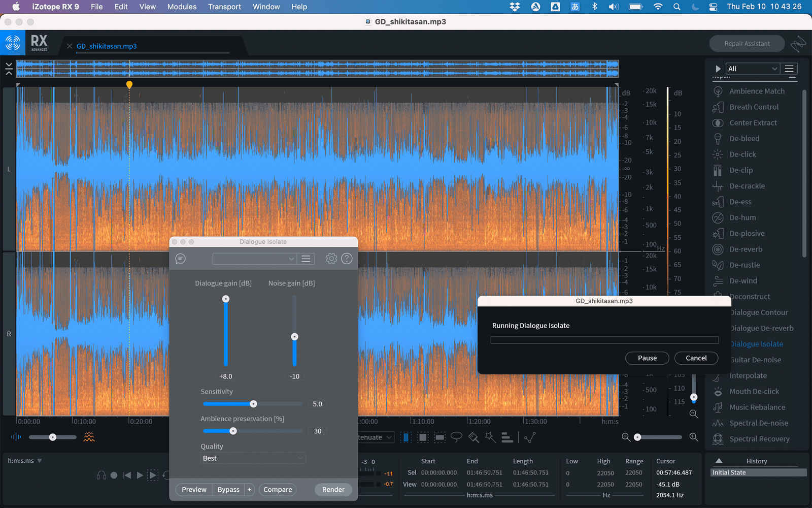Open the De-plosive module
Viewport: 812px width, 508px height.
pos(739,233)
